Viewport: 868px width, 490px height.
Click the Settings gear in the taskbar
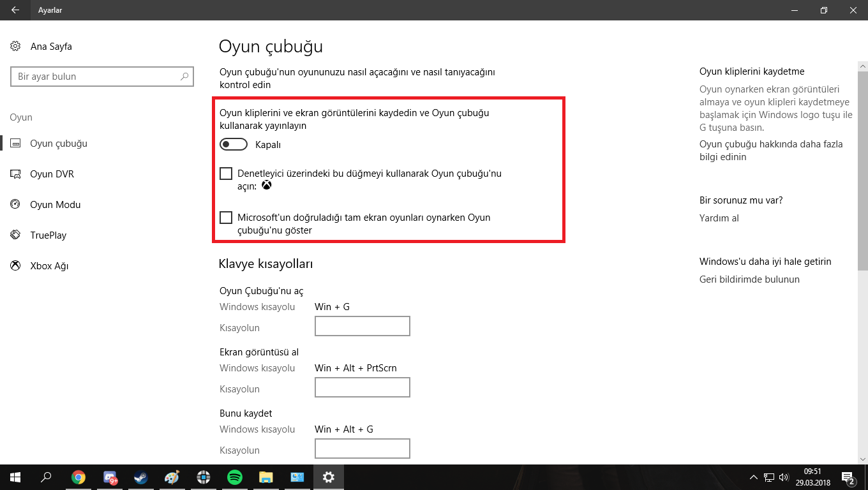point(329,477)
